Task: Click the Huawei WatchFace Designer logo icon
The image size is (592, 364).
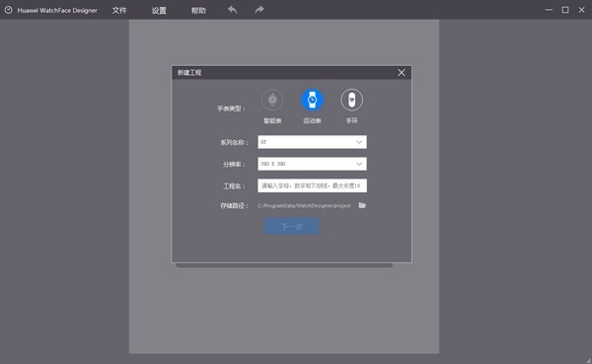Action: pyautogui.click(x=8, y=10)
